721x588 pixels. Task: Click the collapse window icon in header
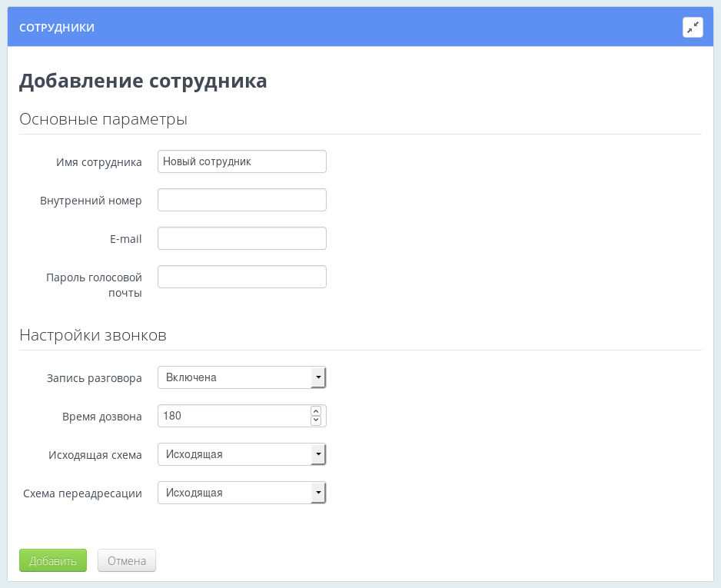pos(693,26)
